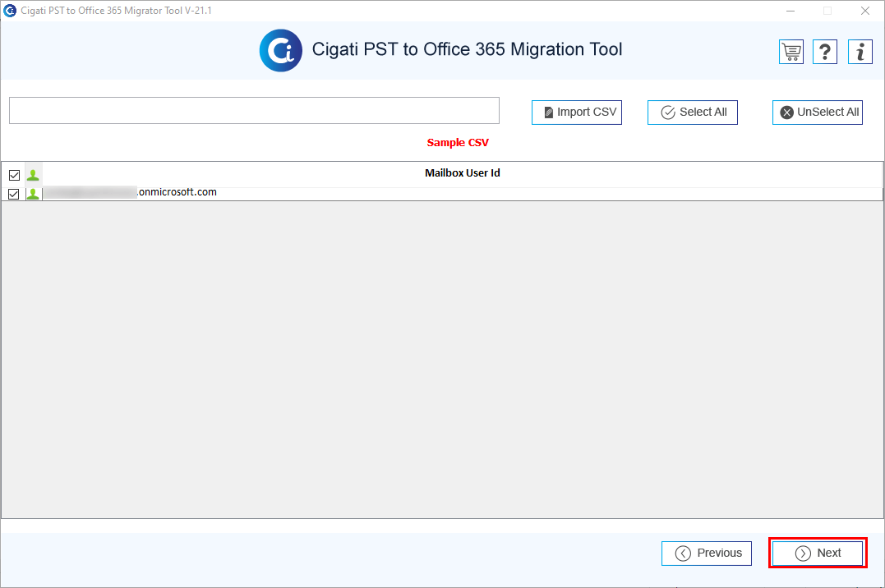Click the Mailbox User Id column header

tap(463, 173)
